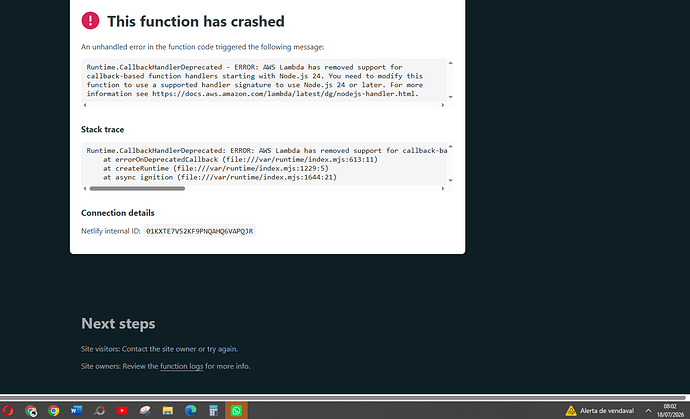Launch Microsoft Word from the taskbar
Screen dimensions: 690x419
(x=77, y=411)
